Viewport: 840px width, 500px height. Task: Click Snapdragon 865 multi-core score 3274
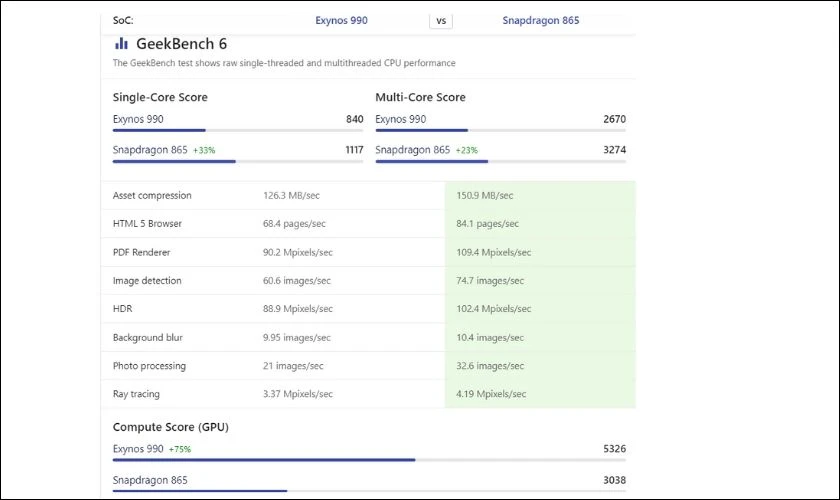(x=614, y=150)
